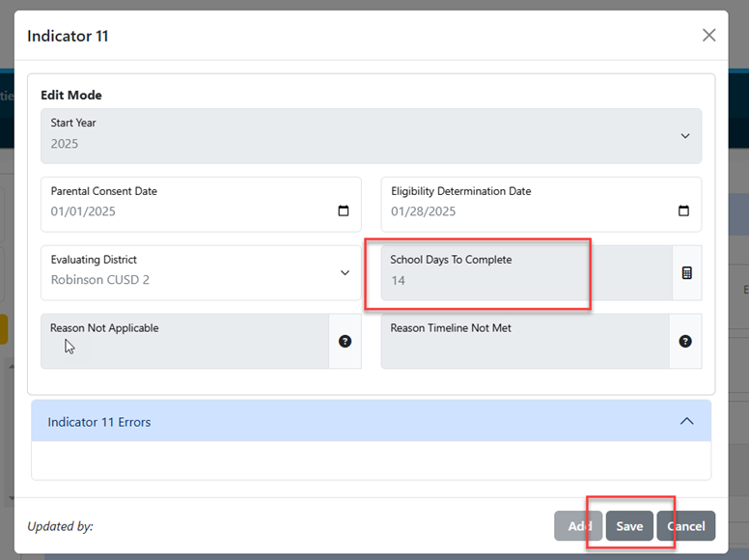Click the calculator icon for School Days
The image size is (749, 560).
click(687, 273)
